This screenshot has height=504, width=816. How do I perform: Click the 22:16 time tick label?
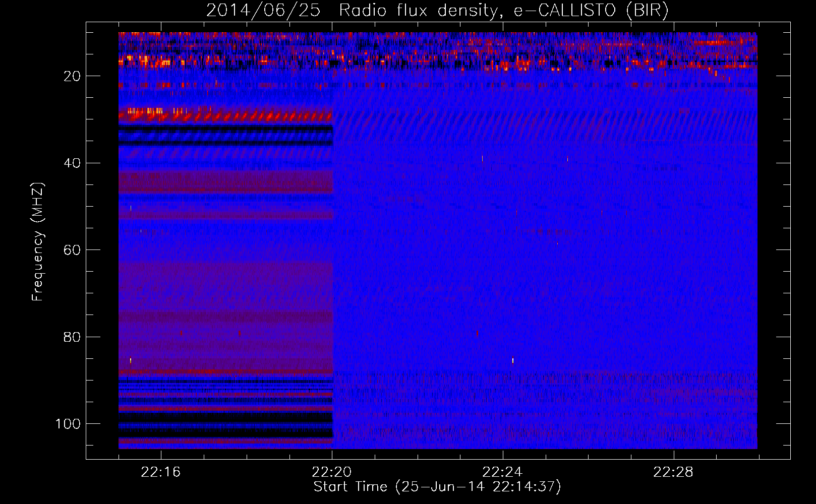(161, 472)
